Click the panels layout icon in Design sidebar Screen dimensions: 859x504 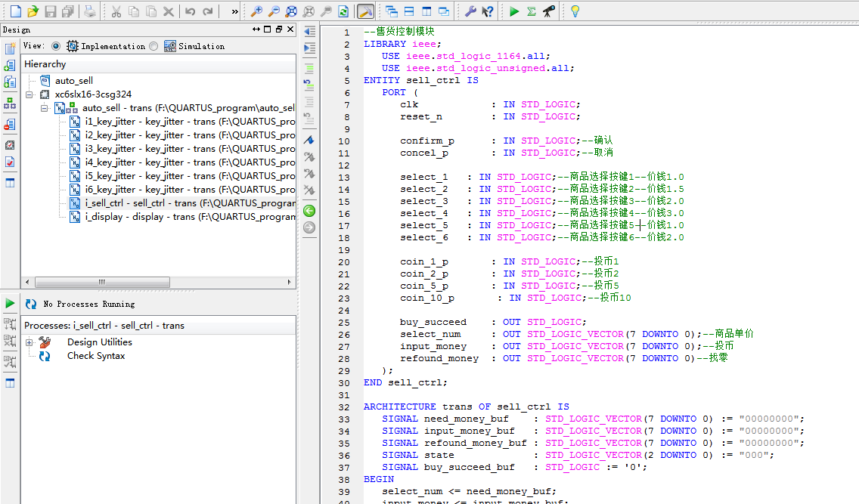point(10,183)
